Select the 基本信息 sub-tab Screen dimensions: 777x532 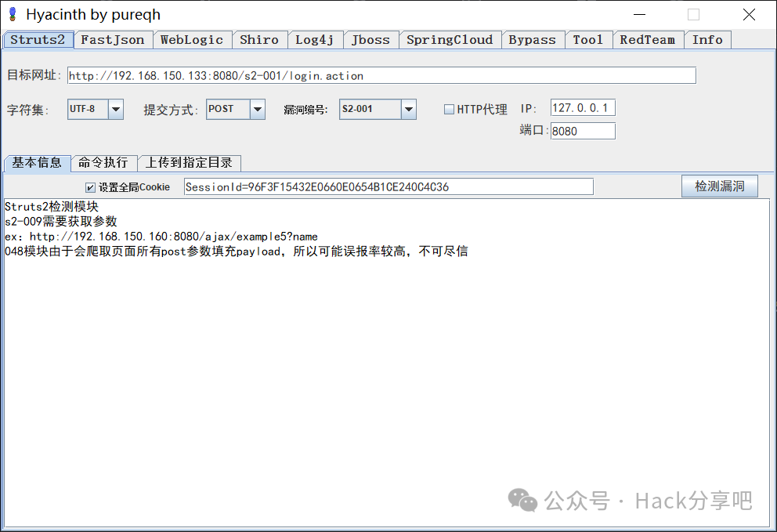point(37,163)
